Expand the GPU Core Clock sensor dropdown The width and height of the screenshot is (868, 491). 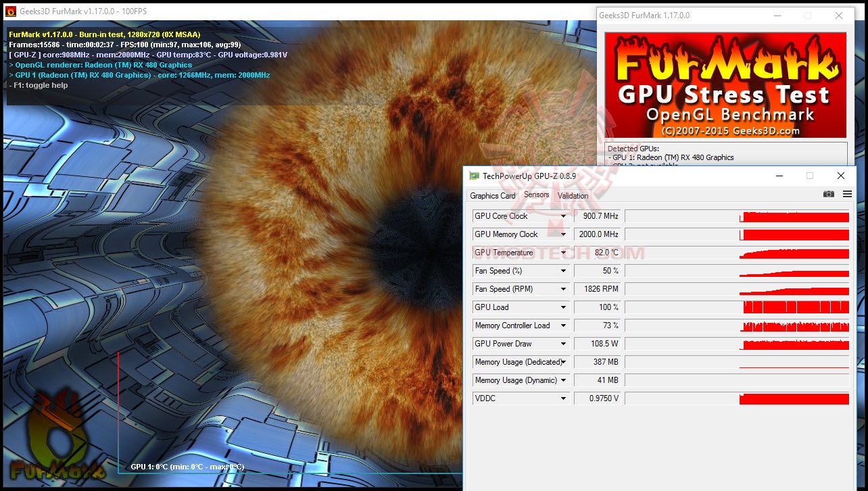[563, 216]
